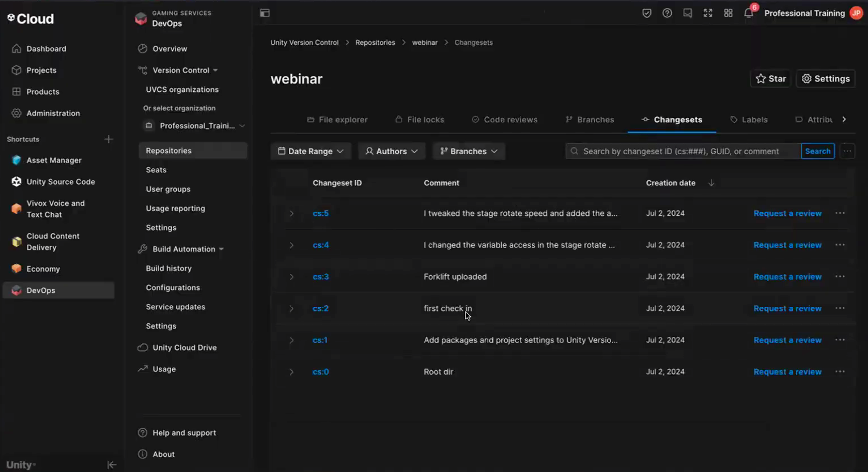Open Service updates page
Viewport: 868px width, 472px height.
click(x=175, y=307)
